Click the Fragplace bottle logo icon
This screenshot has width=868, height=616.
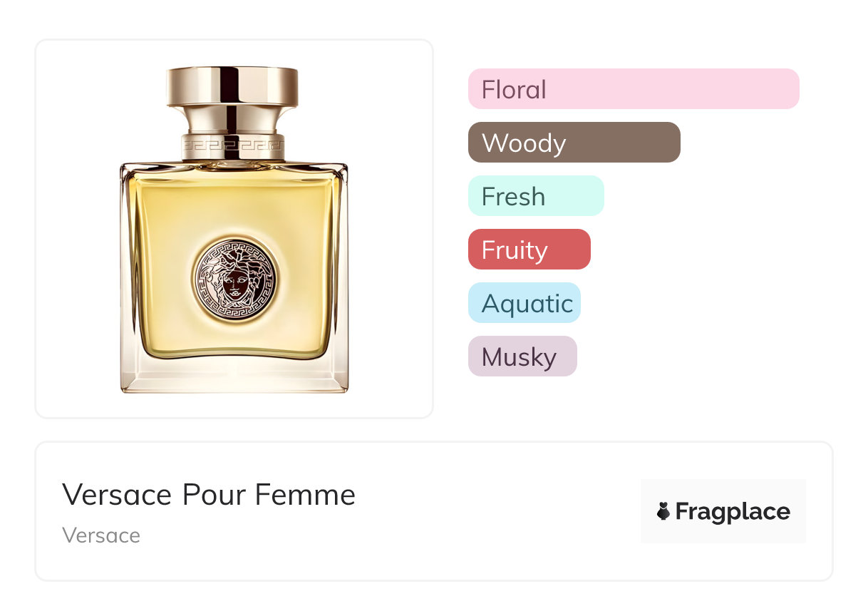coord(663,511)
